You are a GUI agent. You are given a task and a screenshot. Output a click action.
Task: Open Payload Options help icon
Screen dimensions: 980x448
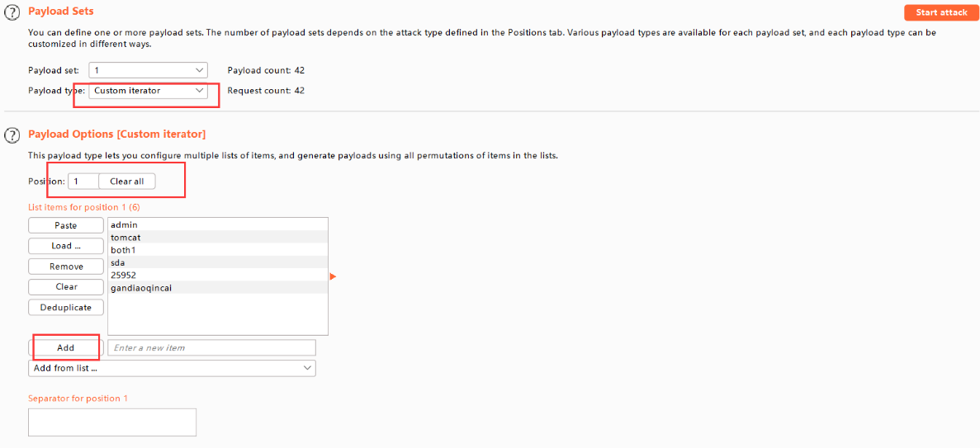click(x=12, y=134)
